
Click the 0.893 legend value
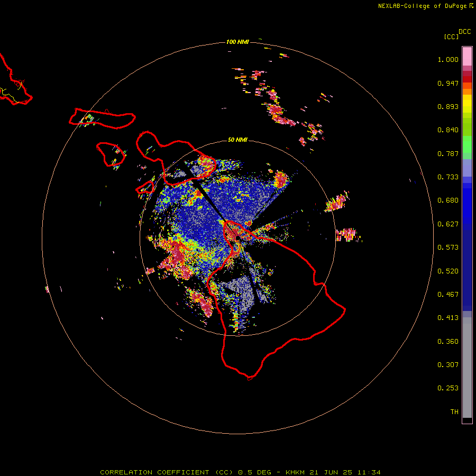[448, 106]
